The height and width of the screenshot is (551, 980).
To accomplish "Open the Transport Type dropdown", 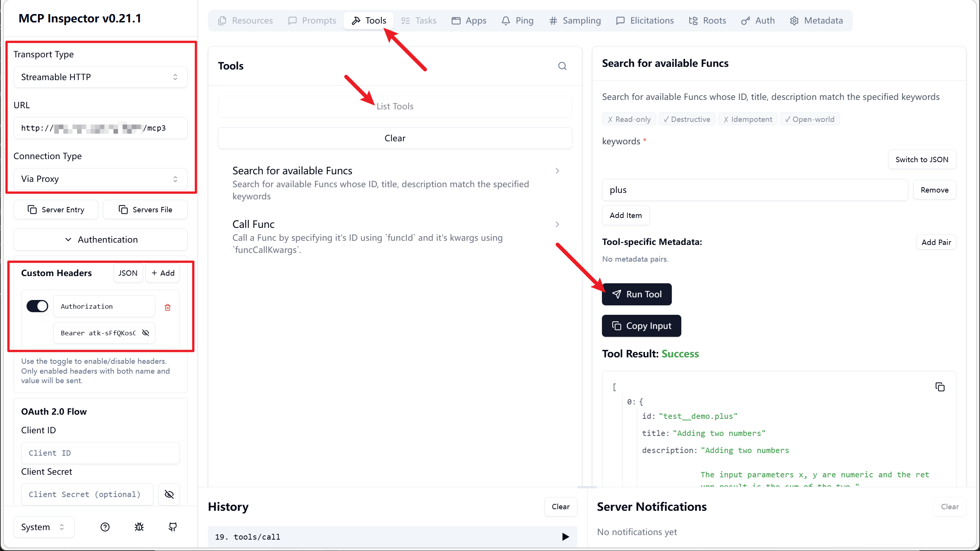I will [x=101, y=77].
